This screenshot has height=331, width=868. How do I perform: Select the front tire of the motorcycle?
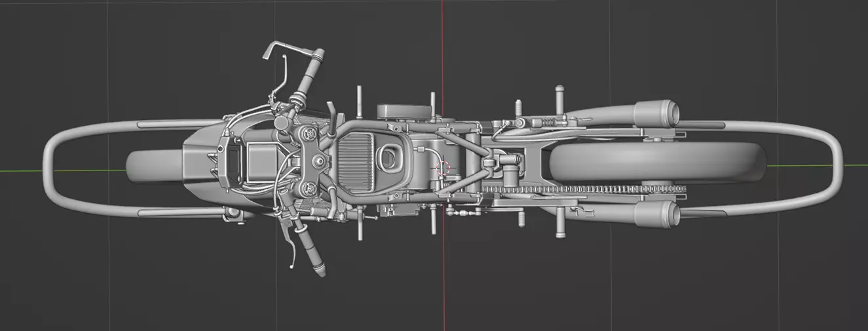pyautogui.click(x=156, y=166)
